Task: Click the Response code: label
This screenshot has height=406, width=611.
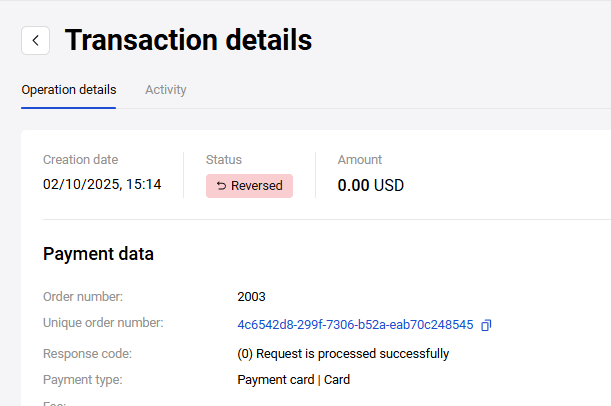Action: tap(87, 353)
